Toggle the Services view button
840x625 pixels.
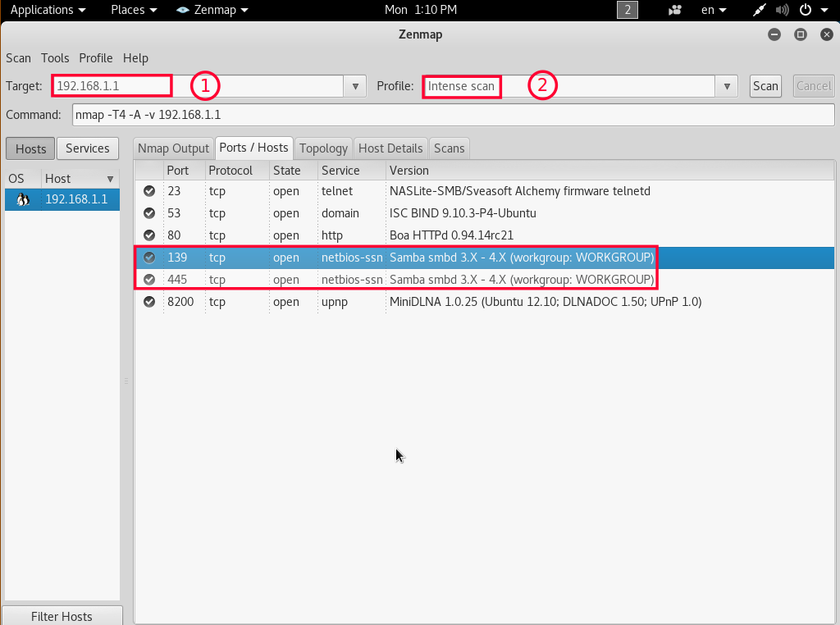coord(87,148)
